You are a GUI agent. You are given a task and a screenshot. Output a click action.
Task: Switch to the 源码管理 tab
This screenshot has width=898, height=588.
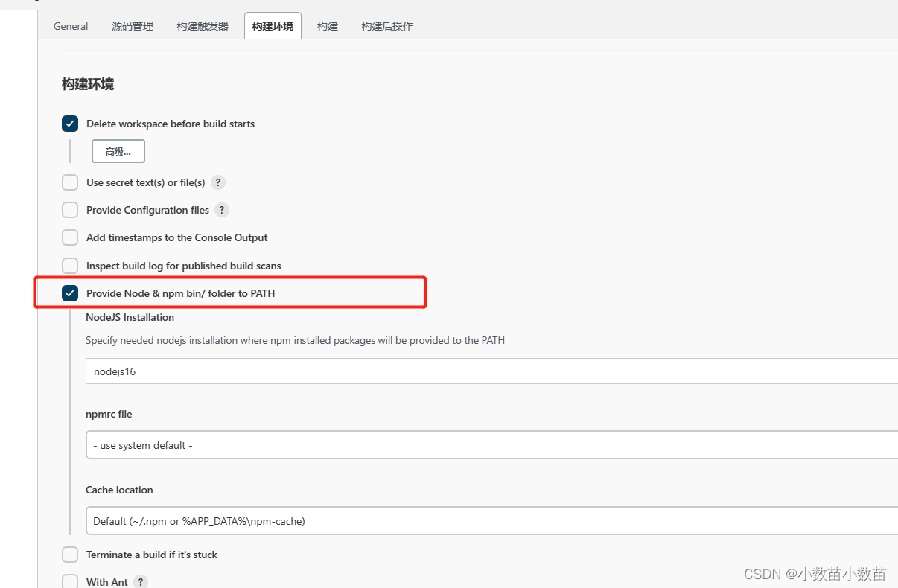point(132,26)
